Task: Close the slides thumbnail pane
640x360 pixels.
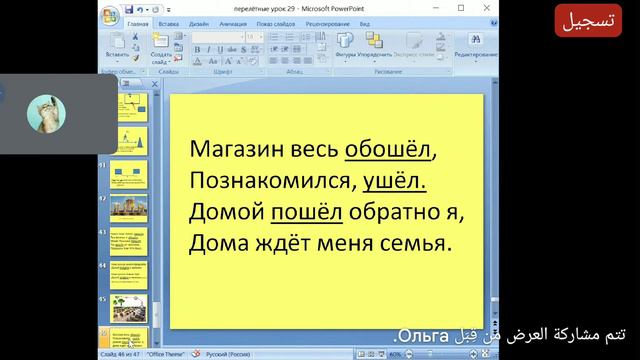Action: (x=155, y=84)
